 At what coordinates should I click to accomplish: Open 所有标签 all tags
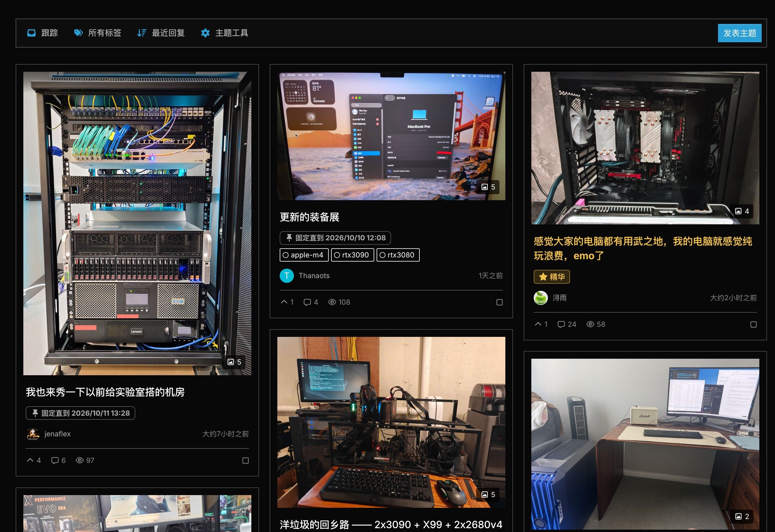point(97,33)
